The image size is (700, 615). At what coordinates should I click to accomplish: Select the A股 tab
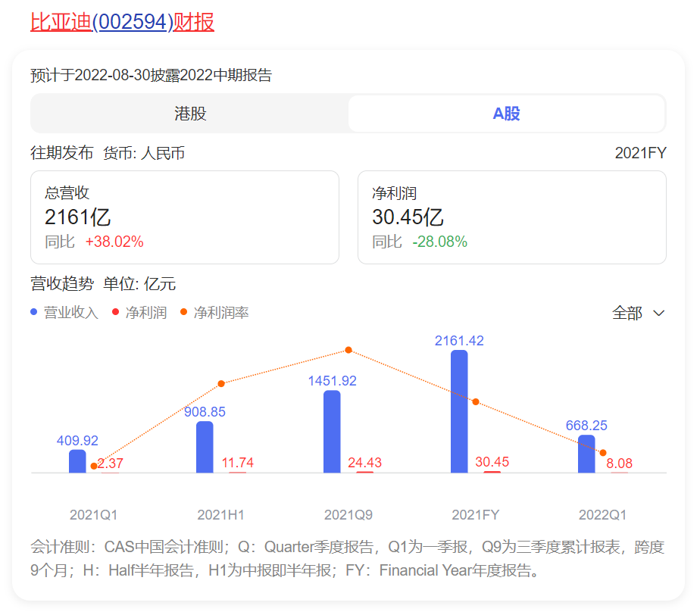pos(506,114)
